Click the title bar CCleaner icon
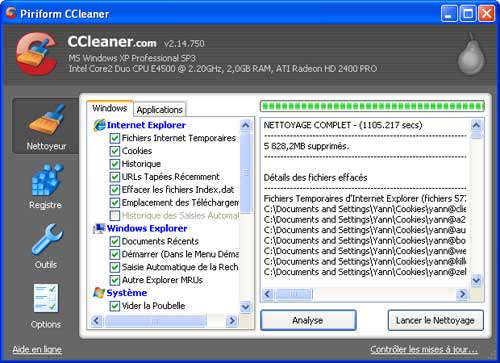Viewport: 500px width, 363px height. tap(11, 13)
